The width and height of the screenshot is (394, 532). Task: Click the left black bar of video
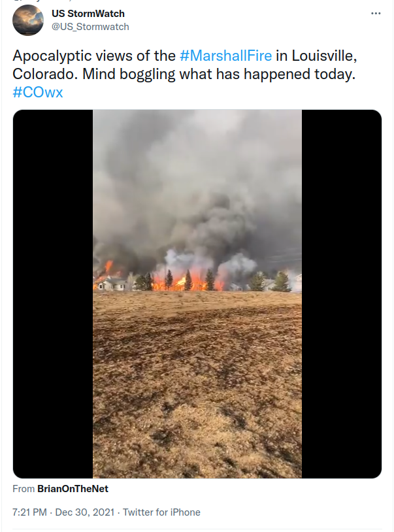[53, 294]
